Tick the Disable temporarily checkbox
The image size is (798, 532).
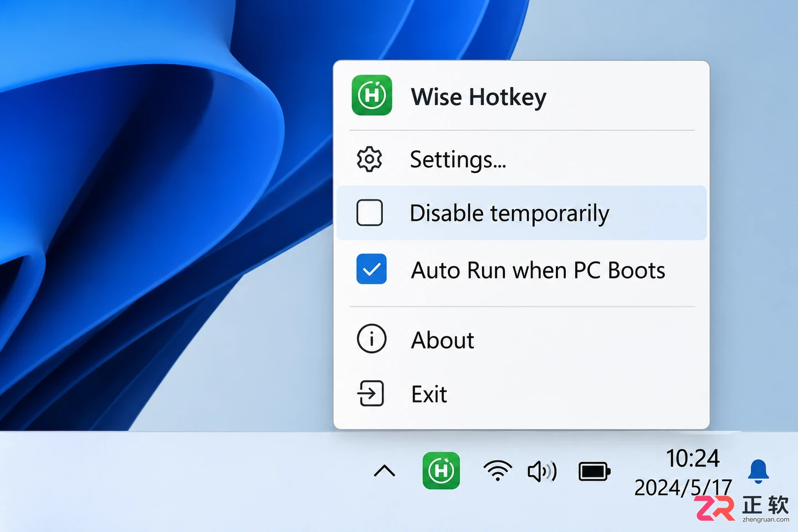pos(370,213)
